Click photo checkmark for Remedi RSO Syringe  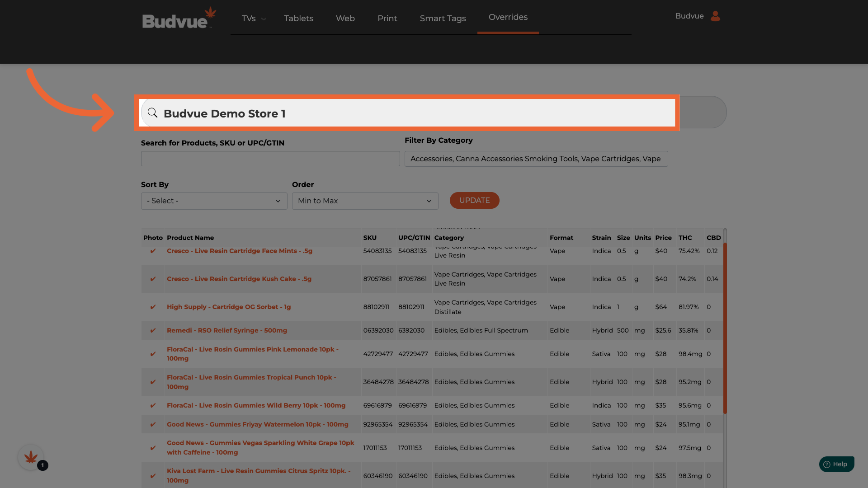153,331
